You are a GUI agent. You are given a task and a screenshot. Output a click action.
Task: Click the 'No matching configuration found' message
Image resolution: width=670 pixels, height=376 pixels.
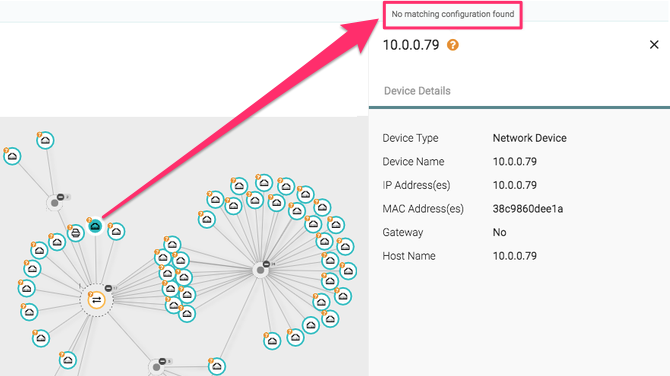[453, 14]
